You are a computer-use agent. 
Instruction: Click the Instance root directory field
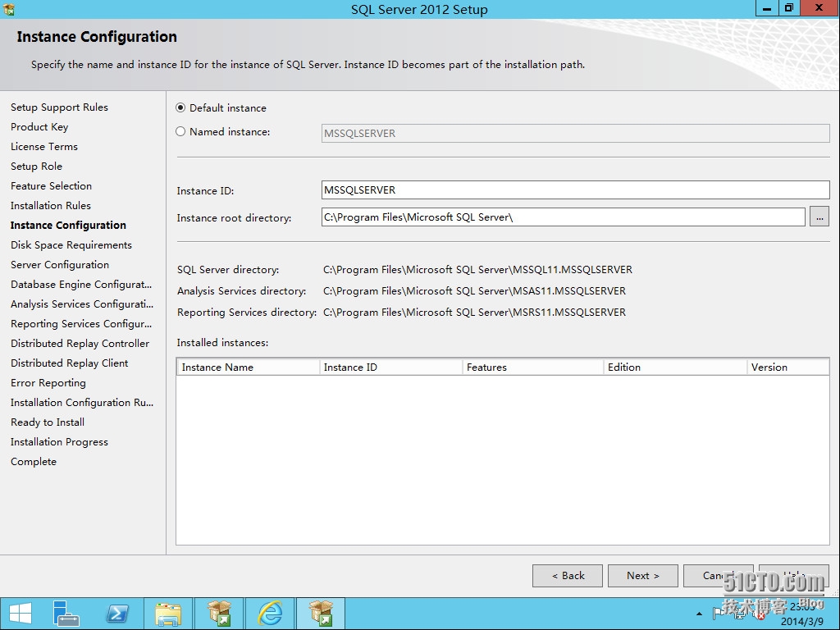coord(563,217)
